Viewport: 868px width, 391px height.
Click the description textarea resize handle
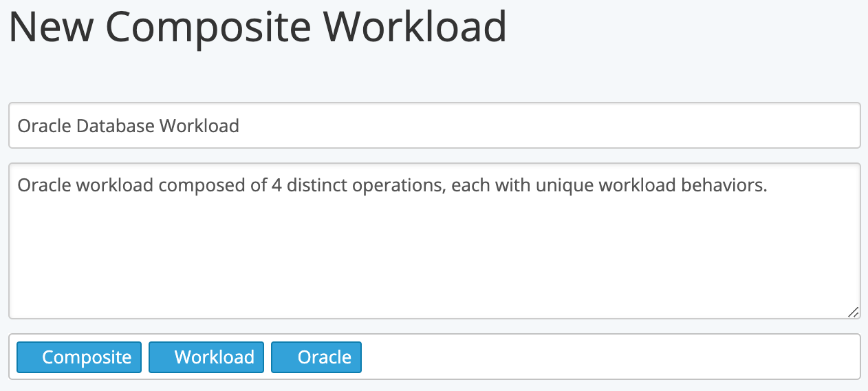point(853,312)
